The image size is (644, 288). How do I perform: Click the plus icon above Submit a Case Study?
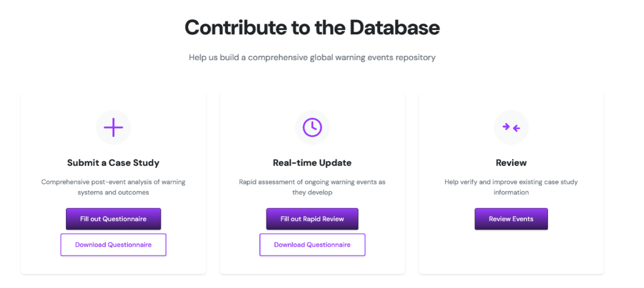coord(113,127)
